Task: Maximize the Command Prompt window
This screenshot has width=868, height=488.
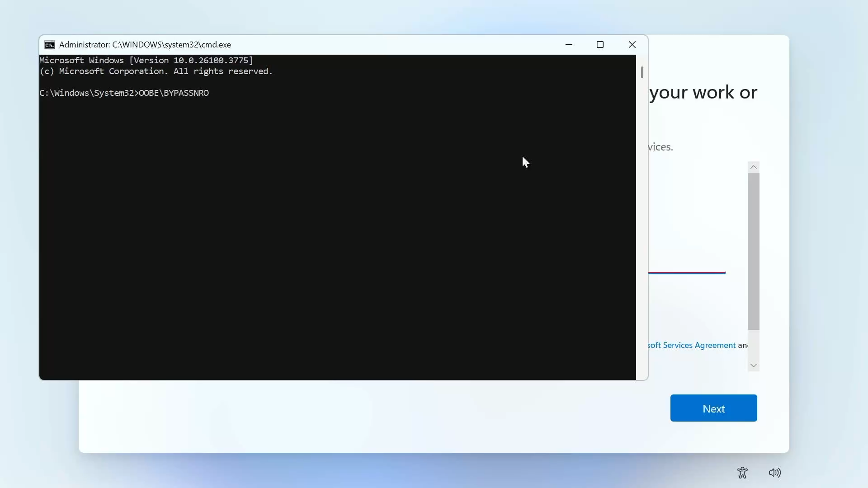Action: click(600, 45)
